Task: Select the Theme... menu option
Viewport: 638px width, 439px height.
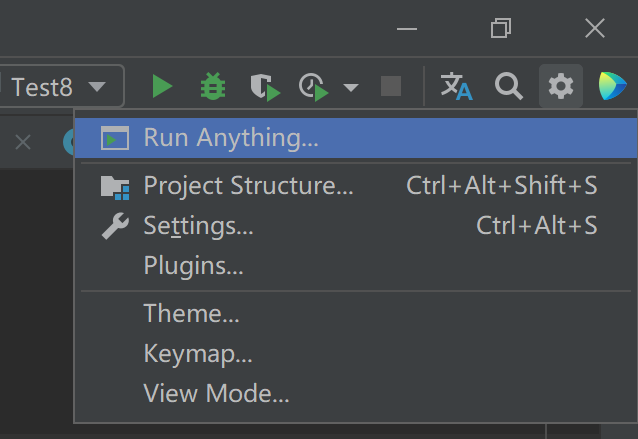Action: pyautogui.click(x=191, y=313)
